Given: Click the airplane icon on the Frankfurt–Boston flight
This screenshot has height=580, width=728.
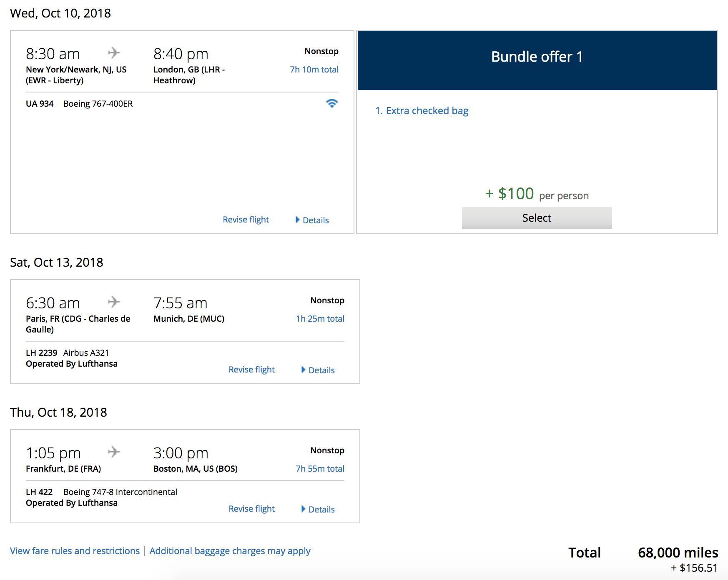Looking at the screenshot, I should 114,452.
